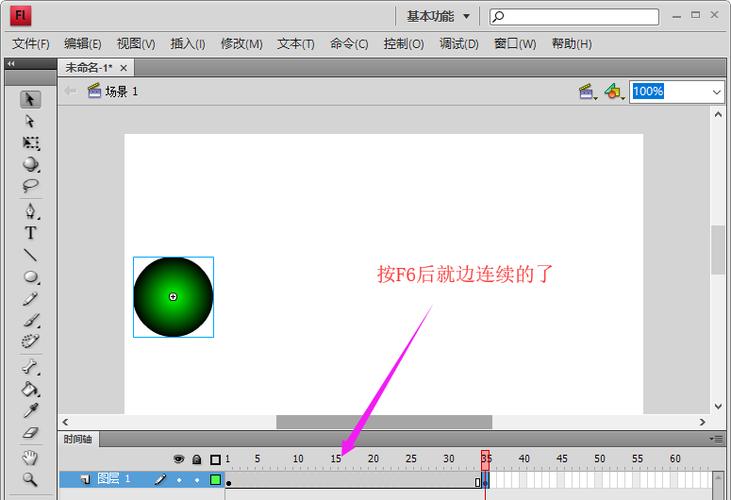731x500 pixels.
Task: Toggle show/hide all layers eye icon
Action: (x=179, y=459)
